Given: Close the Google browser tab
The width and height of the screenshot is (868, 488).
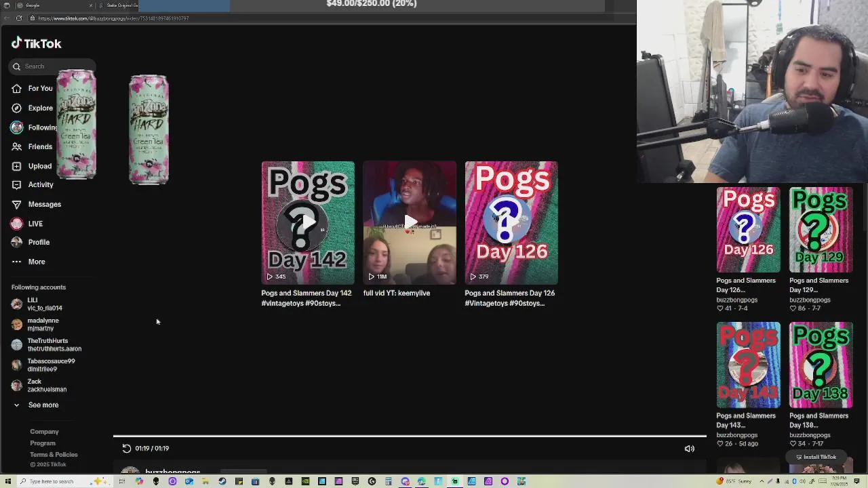Looking at the screenshot, I should click(x=91, y=5).
